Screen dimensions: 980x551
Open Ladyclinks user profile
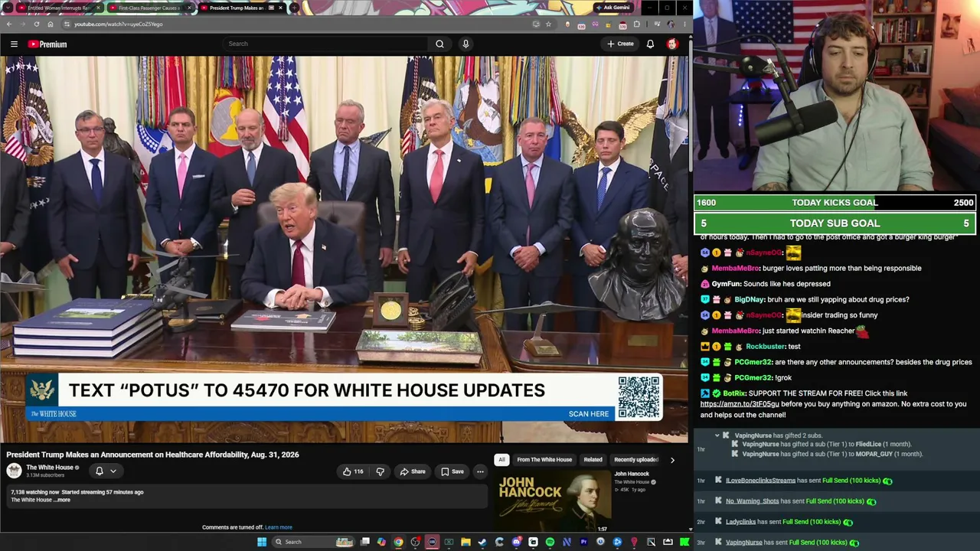(x=740, y=522)
